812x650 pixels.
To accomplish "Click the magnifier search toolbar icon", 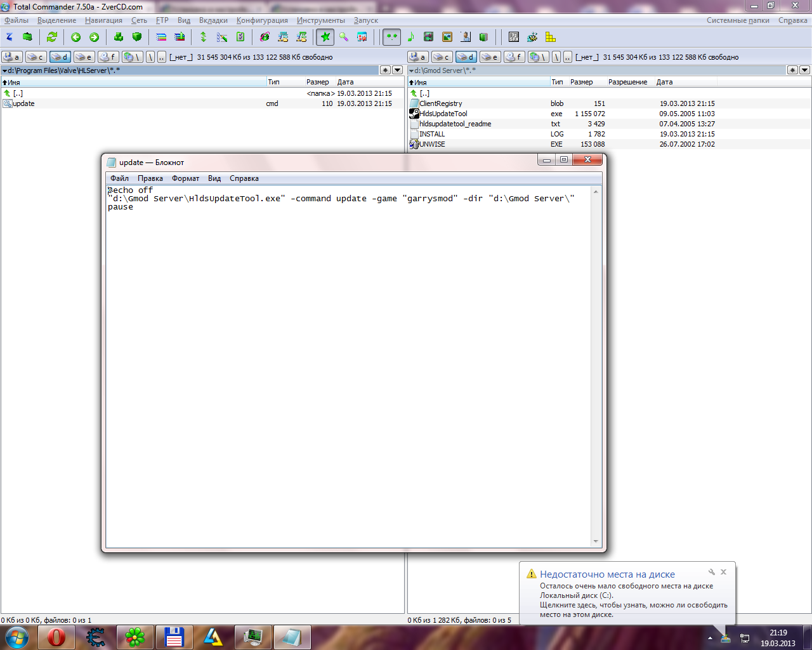I will 344,37.
